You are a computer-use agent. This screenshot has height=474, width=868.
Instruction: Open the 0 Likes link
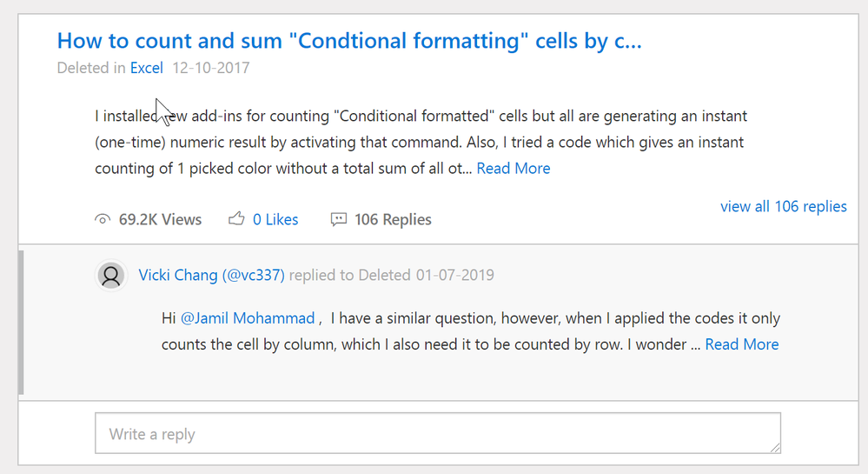(275, 220)
